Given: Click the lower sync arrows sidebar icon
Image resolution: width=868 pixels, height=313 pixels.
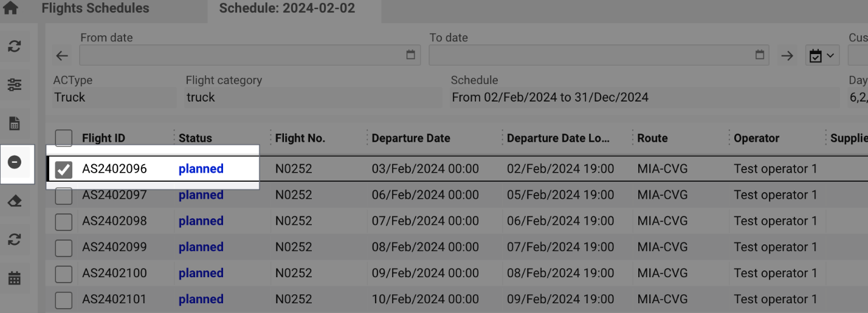Looking at the screenshot, I should (15, 239).
